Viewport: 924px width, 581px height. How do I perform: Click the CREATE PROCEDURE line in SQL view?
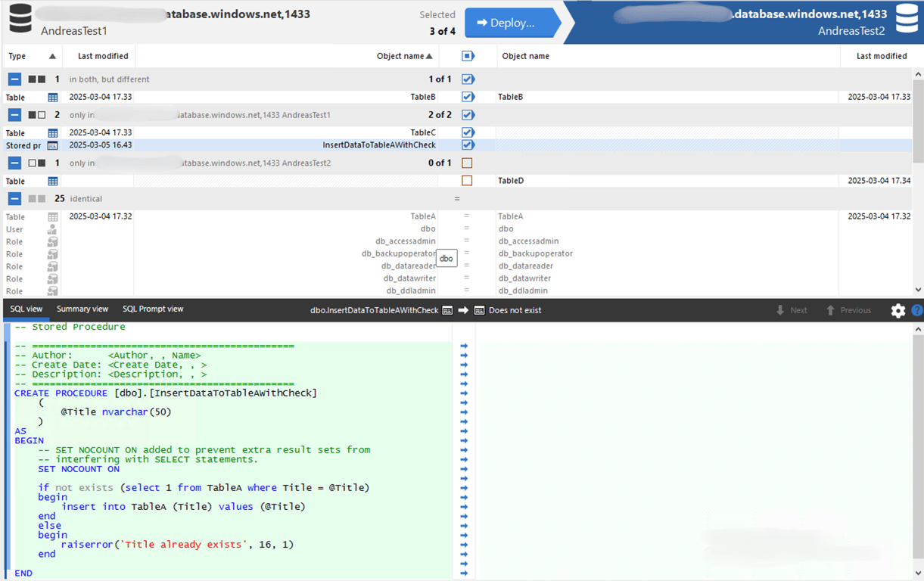[x=166, y=393]
